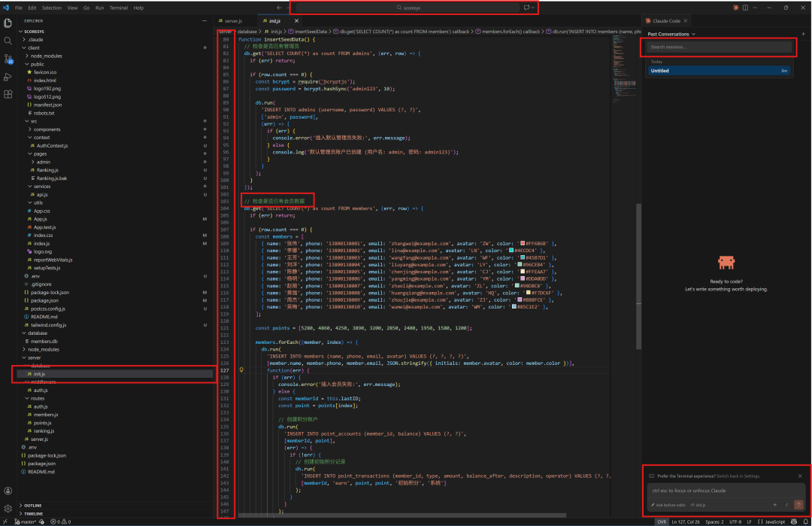Viewport: 812px width, 526px height.
Task: Expand the OUTLINE section in Explorer
Action: point(33,505)
